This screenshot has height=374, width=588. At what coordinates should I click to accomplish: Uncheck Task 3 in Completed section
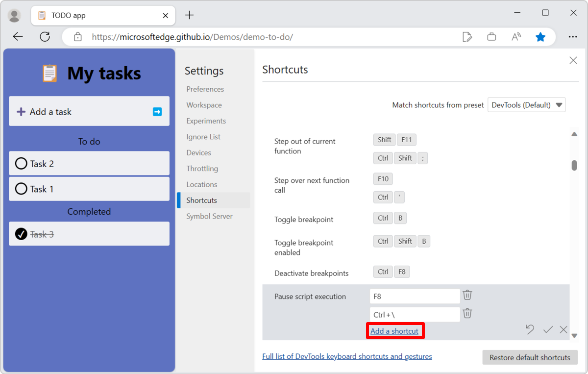click(x=21, y=234)
